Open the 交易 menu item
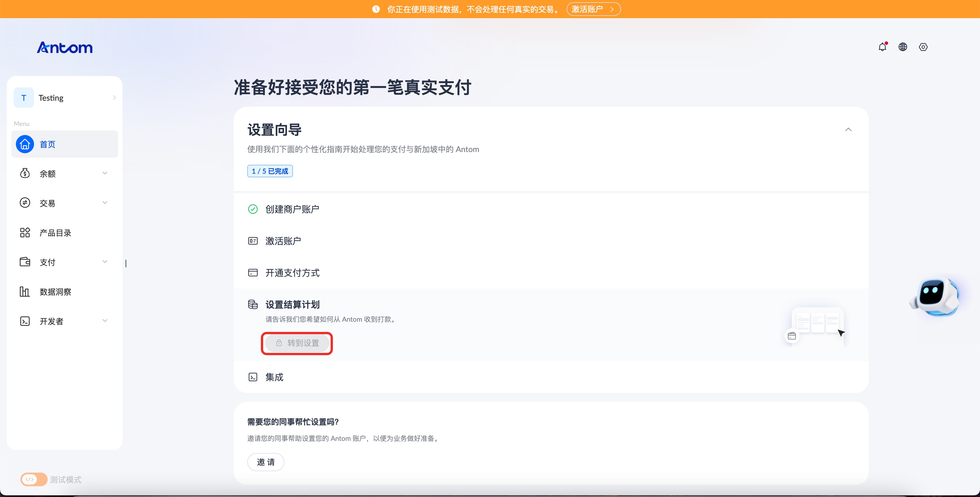This screenshot has width=980, height=497. coord(65,203)
